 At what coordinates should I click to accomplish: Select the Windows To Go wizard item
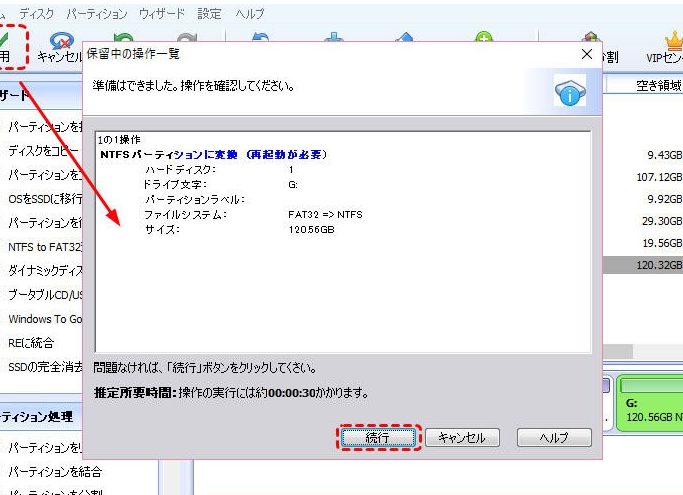point(44,319)
